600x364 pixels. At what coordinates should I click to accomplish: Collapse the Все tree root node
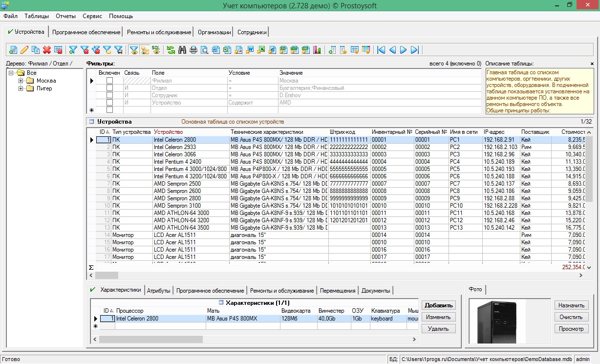pos(12,73)
